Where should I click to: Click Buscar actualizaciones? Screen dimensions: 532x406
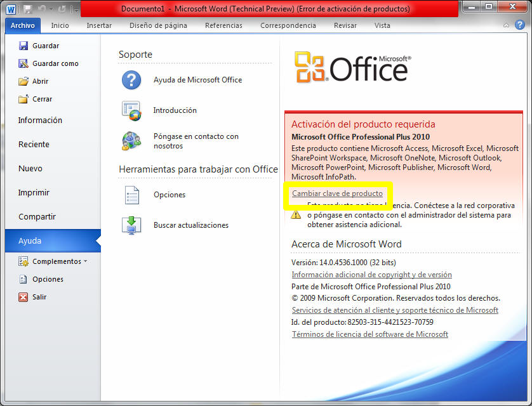click(x=191, y=225)
